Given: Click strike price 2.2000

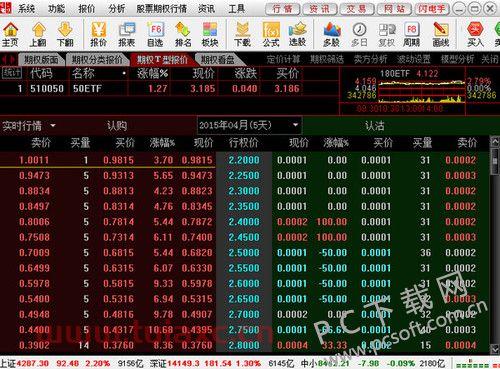Looking at the screenshot, I should click(x=244, y=160).
